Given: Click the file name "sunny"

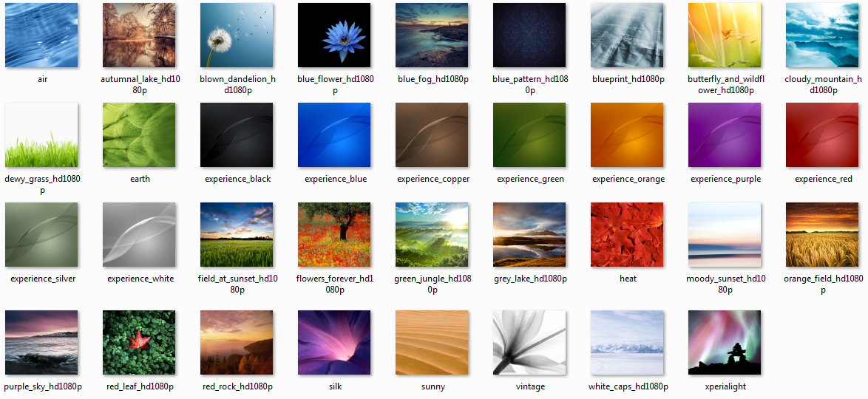Looking at the screenshot, I should pos(433,386).
